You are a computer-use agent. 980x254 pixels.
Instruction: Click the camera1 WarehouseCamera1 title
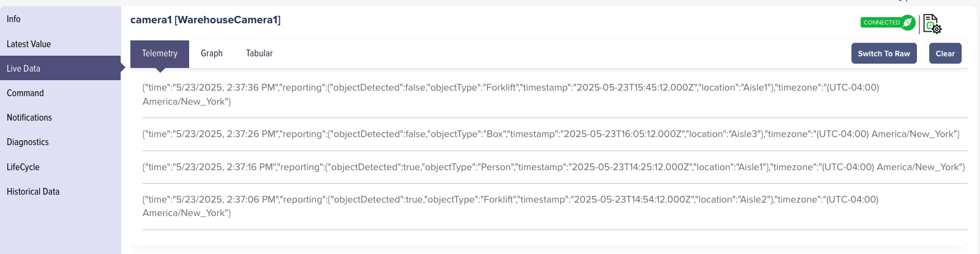[x=206, y=20]
